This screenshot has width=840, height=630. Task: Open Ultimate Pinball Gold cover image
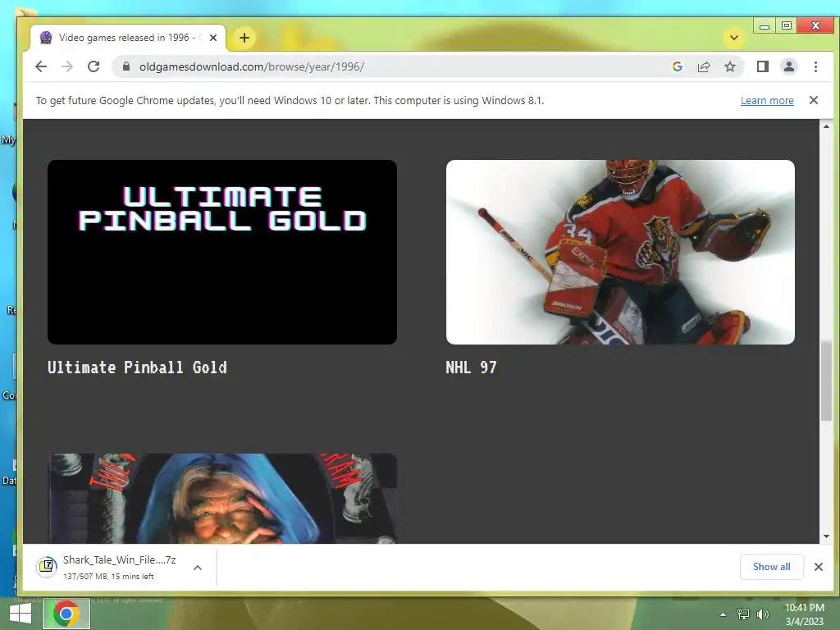point(221,252)
